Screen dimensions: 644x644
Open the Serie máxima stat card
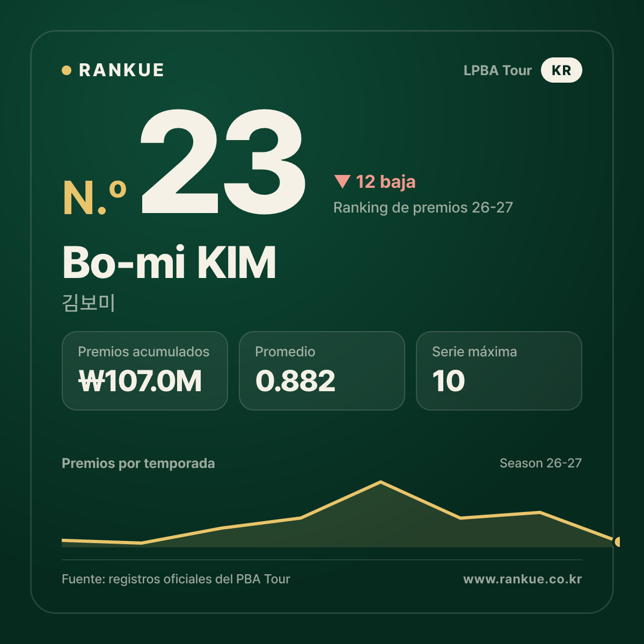(x=499, y=371)
